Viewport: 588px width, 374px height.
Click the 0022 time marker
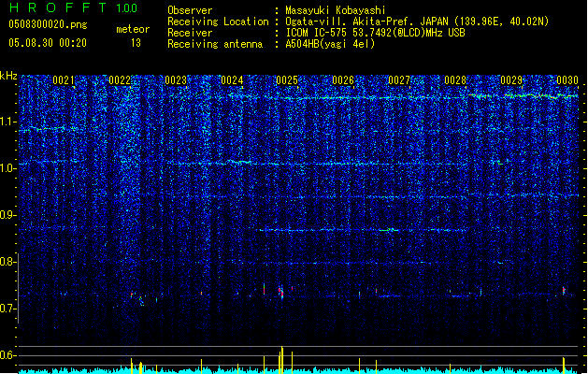120,80
